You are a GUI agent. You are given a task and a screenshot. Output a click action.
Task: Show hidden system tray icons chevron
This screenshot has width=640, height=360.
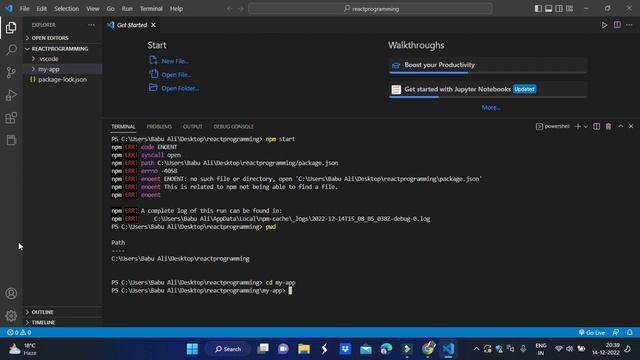click(x=476, y=349)
